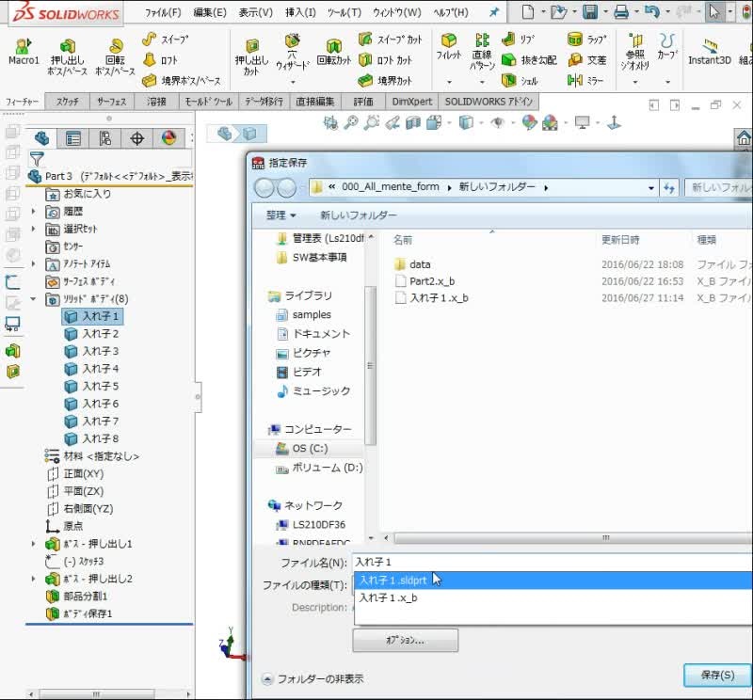Select the 入れ子1 solid body

click(92, 316)
